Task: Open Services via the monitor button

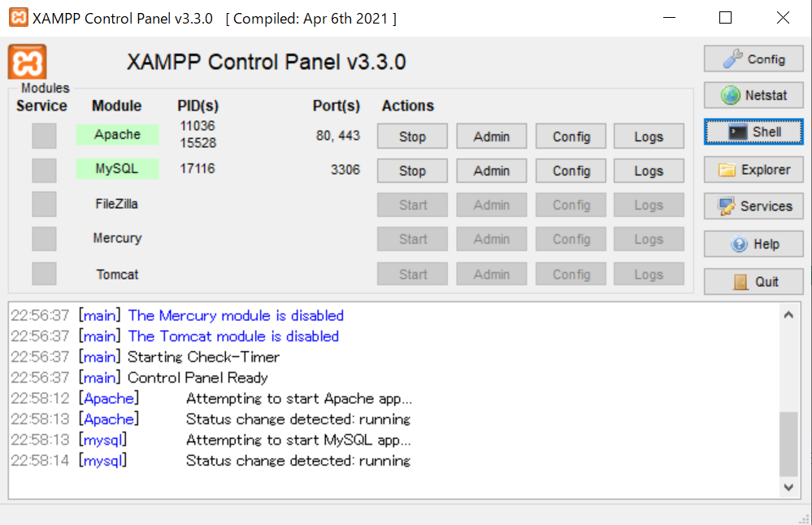Action: tap(753, 206)
